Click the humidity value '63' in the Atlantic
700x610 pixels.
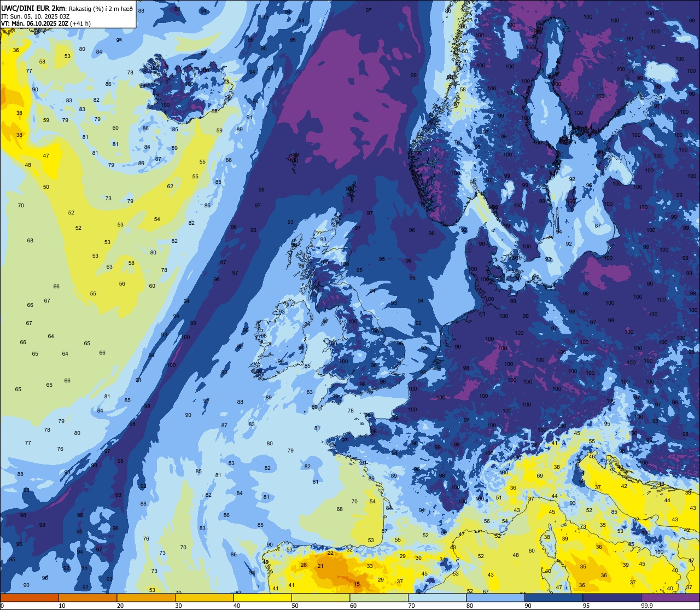click(x=109, y=267)
